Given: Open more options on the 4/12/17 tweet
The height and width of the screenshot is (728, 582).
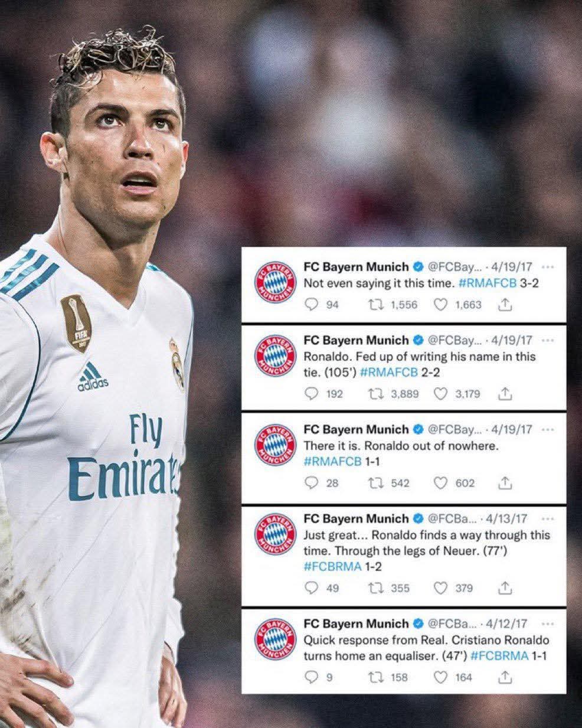Looking at the screenshot, I should click(x=547, y=623).
